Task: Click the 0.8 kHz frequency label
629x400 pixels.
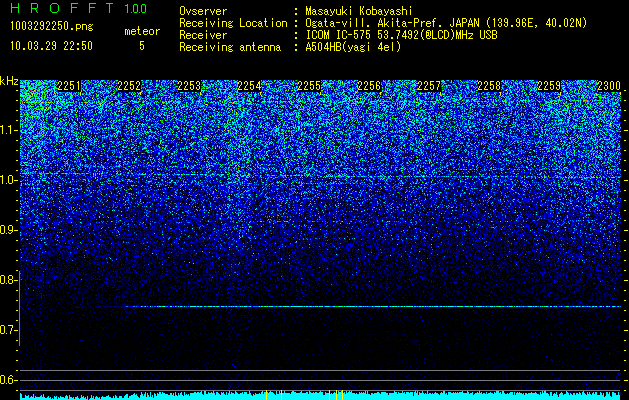Action: pos(8,280)
